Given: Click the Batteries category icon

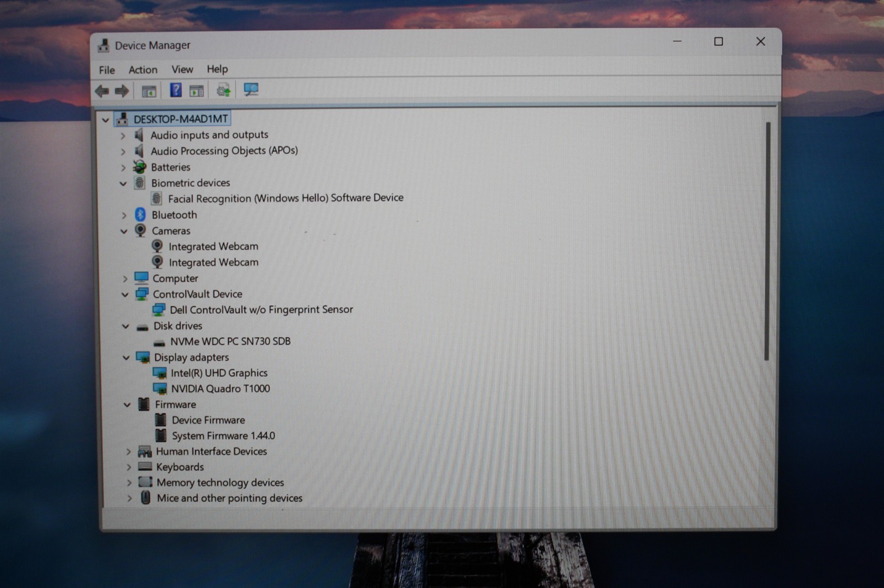Looking at the screenshot, I should tap(139, 167).
